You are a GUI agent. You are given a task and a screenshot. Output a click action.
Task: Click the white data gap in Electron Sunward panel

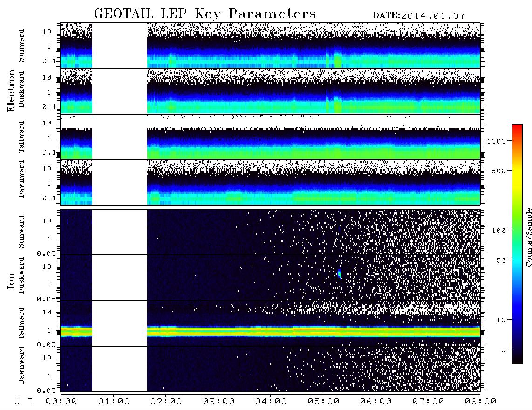[120, 46]
